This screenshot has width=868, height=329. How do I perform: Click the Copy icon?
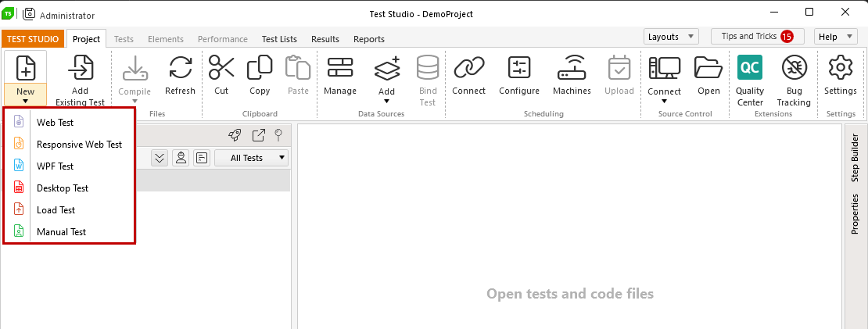[x=260, y=67]
